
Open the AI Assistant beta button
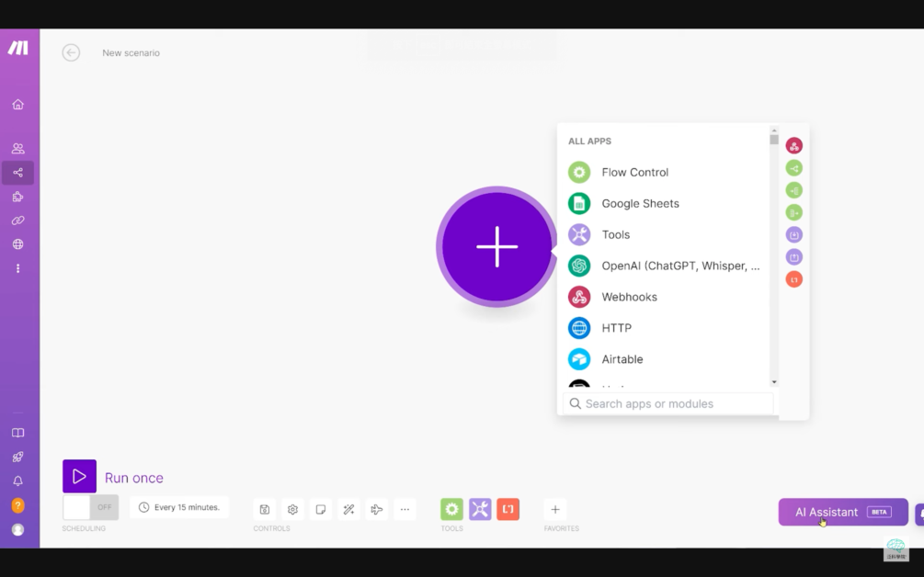click(x=842, y=512)
